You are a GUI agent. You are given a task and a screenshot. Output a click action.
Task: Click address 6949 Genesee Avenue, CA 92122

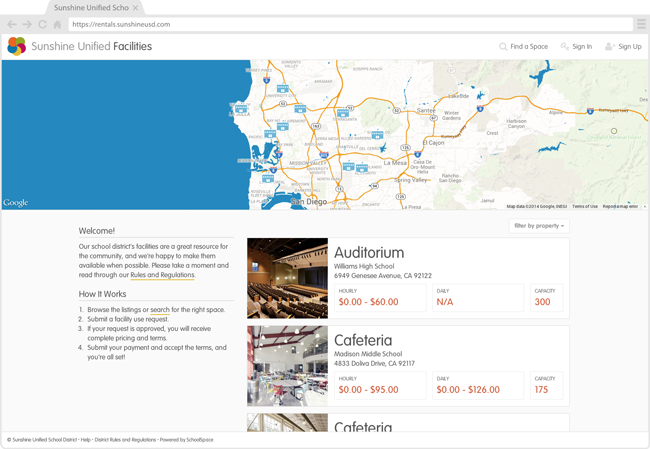[383, 276]
